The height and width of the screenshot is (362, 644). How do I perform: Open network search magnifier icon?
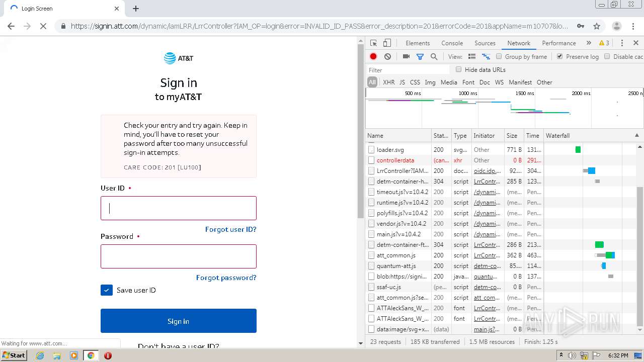pos(434,57)
